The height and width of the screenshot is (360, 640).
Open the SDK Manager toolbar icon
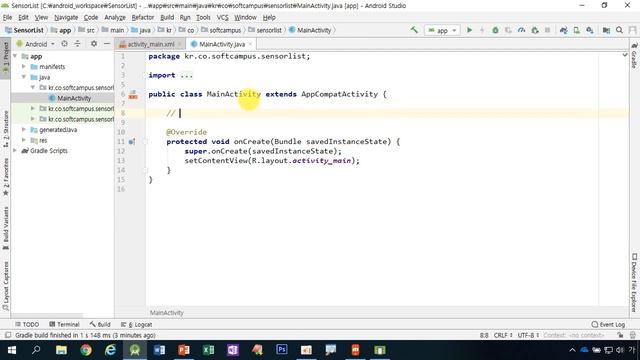(x=590, y=30)
